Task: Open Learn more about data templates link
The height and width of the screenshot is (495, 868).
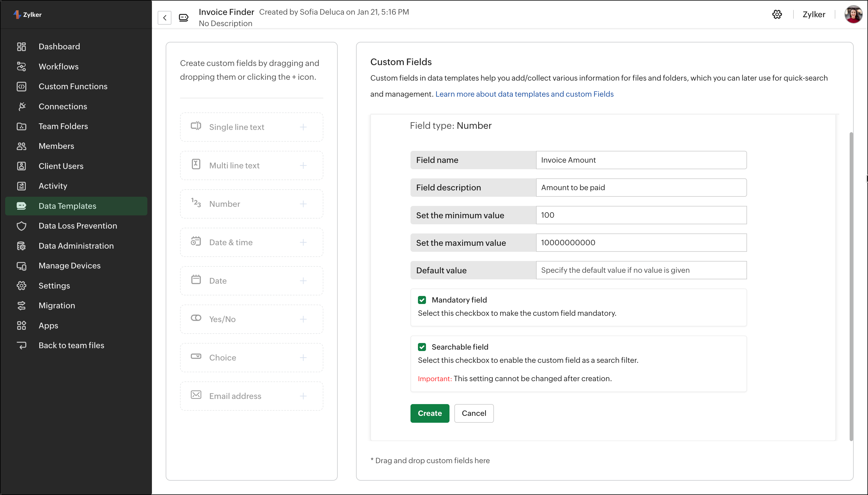Action: pyautogui.click(x=524, y=94)
